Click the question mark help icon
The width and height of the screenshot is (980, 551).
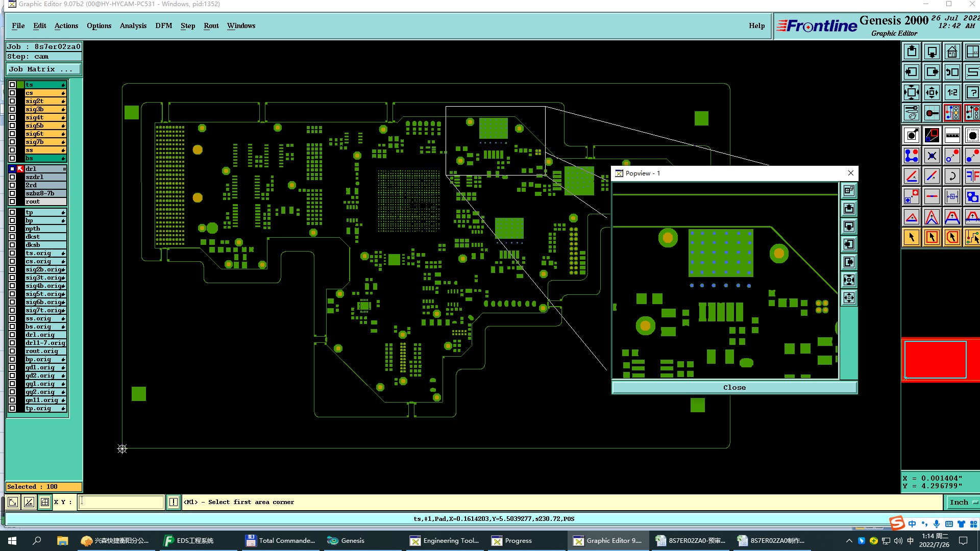tap(972, 92)
